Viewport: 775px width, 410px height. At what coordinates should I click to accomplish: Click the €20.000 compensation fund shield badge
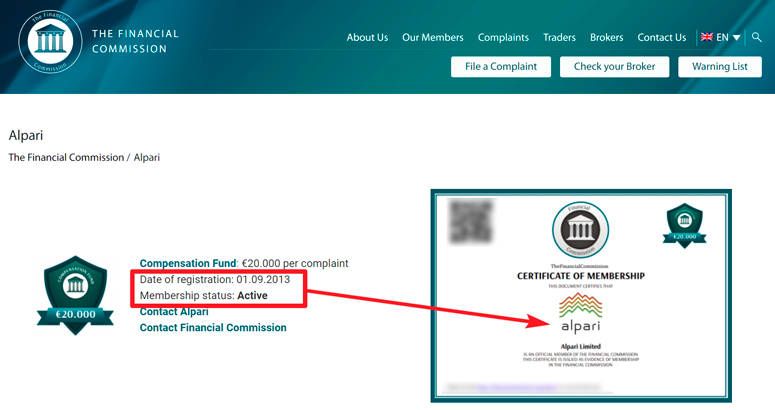75,295
